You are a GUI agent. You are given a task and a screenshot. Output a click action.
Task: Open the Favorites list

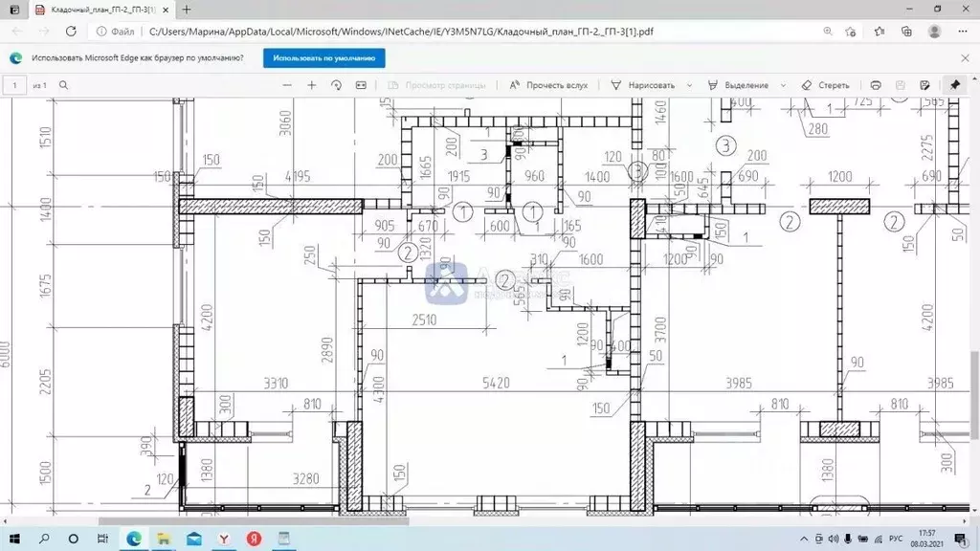[x=880, y=32]
